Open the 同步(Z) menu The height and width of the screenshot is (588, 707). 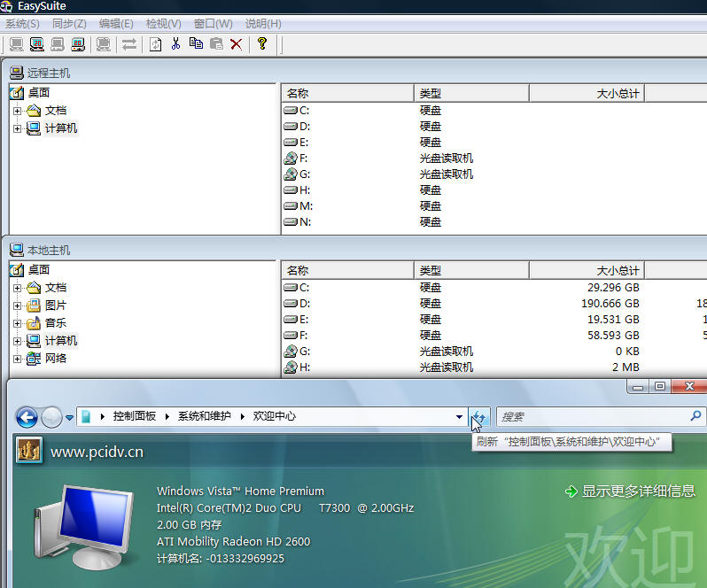[69, 24]
